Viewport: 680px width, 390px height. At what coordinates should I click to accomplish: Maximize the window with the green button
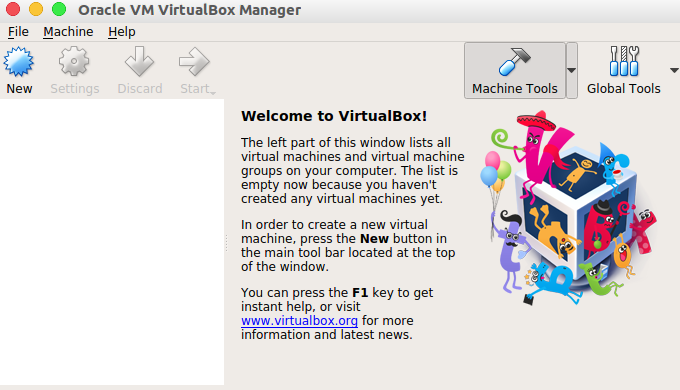click(59, 9)
